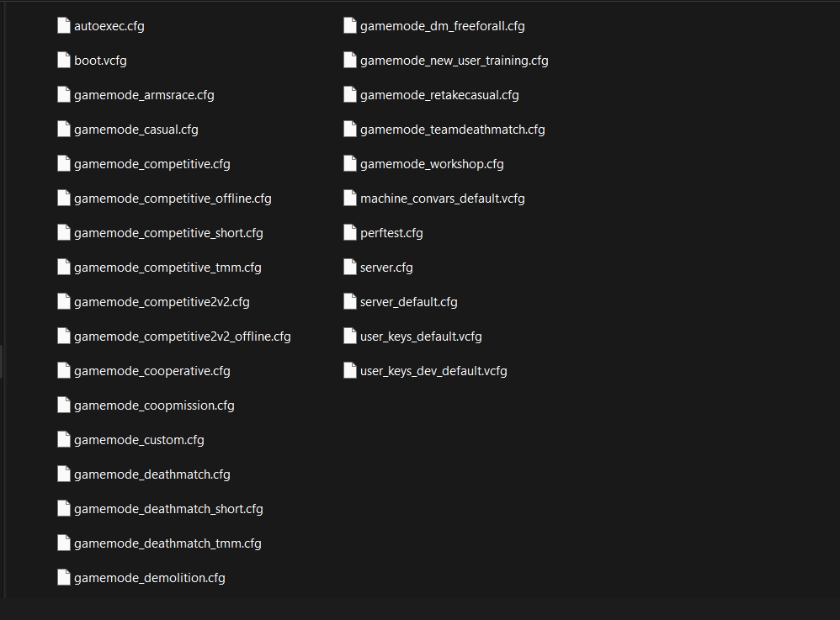Click the gamemode_demolition.cfg file icon
Screen dimensions: 840x620
click(64, 577)
